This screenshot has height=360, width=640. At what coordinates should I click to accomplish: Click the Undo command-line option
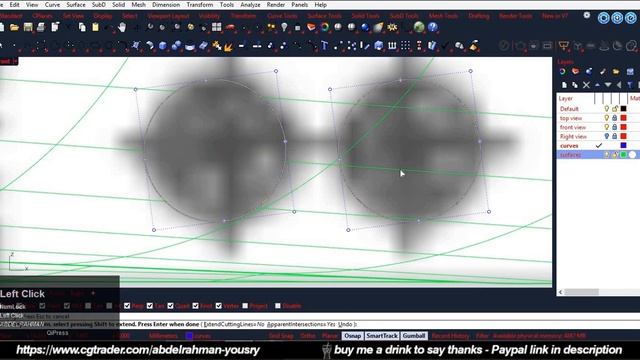(345, 324)
